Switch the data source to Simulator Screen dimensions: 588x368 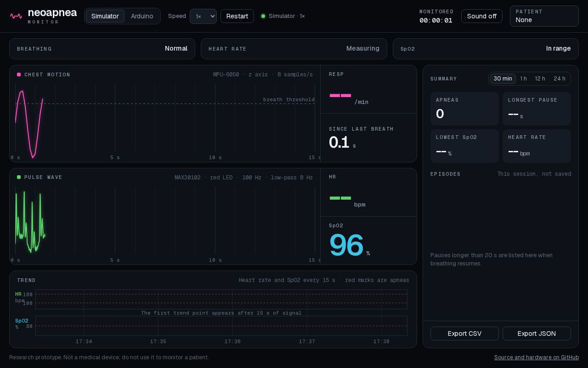click(105, 16)
